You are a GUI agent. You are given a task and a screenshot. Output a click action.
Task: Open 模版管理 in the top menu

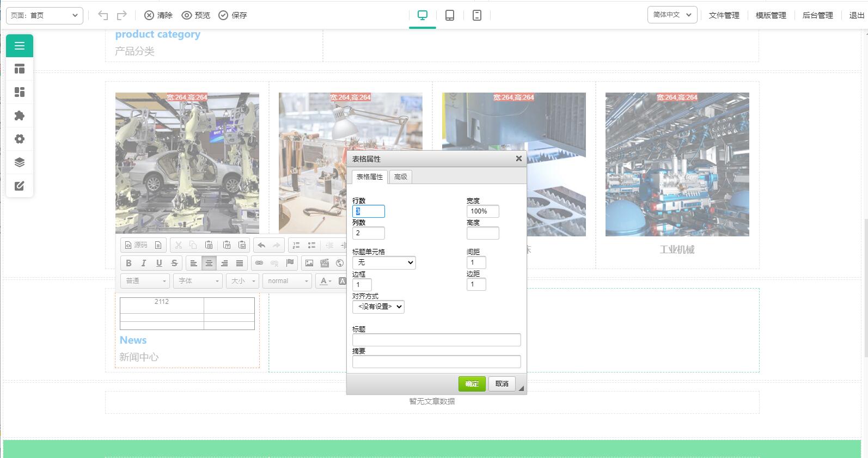tap(771, 15)
